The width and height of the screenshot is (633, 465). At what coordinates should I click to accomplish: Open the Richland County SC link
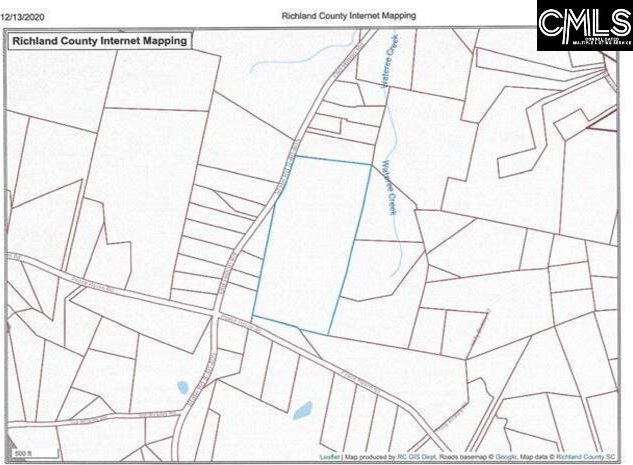click(x=585, y=457)
